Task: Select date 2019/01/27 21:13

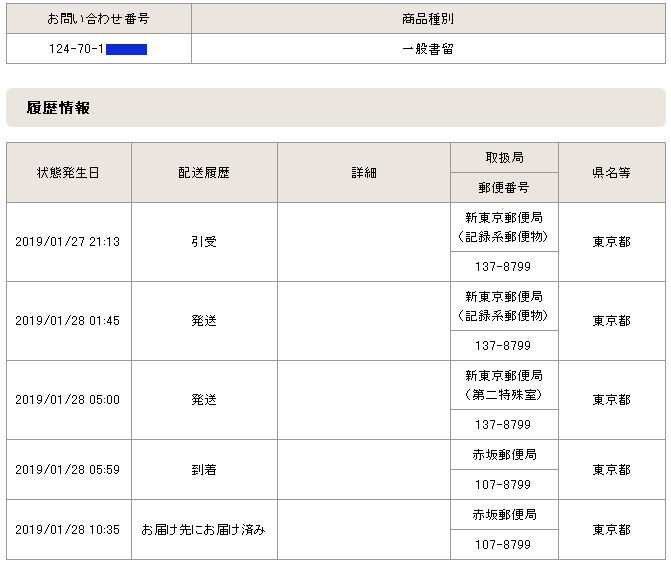Action: pos(68,242)
